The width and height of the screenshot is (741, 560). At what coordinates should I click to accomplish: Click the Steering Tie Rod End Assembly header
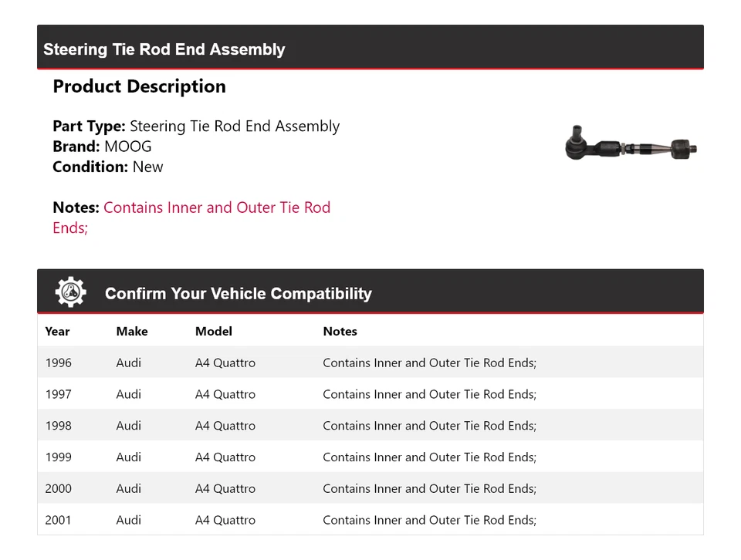click(x=164, y=49)
